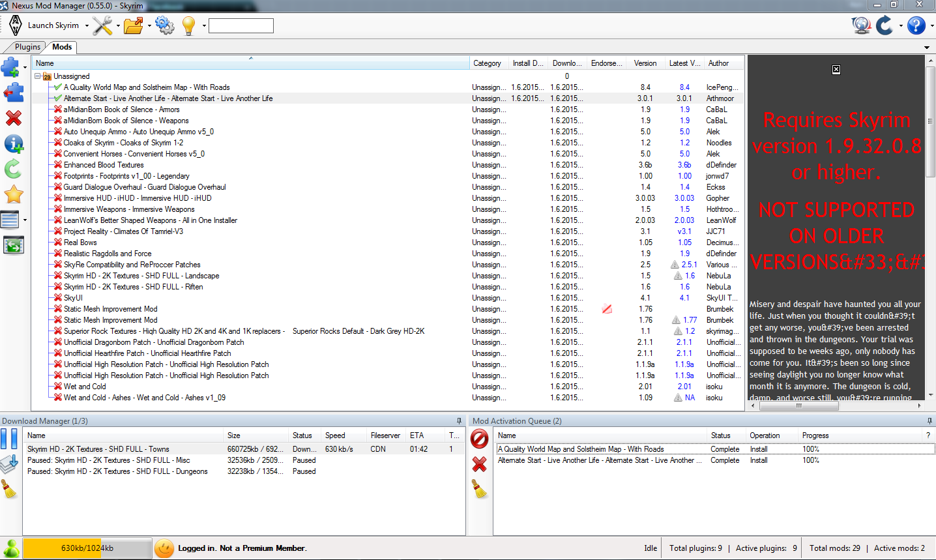The image size is (936, 560).
Task: Open dropdown arrow beside refresh icon
Action: (901, 26)
